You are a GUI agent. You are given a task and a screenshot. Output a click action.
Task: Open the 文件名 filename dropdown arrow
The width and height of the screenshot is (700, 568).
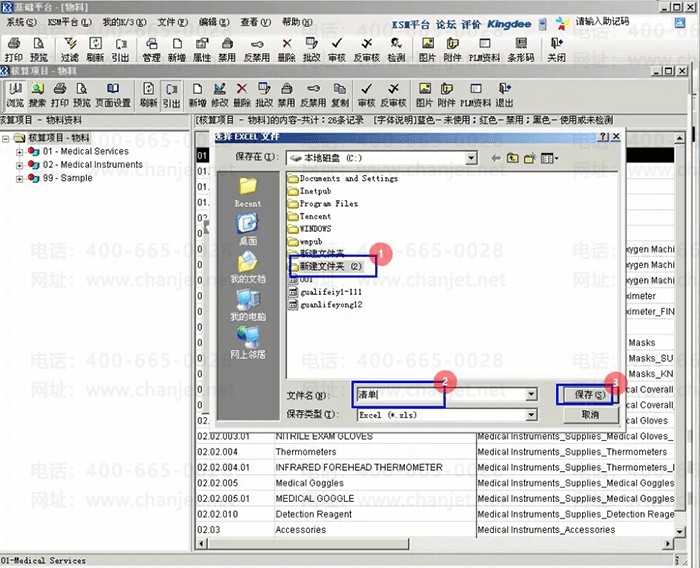(531, 395)
